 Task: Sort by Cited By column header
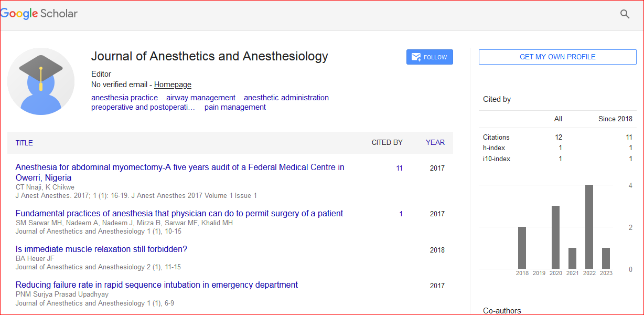(387, 142)
